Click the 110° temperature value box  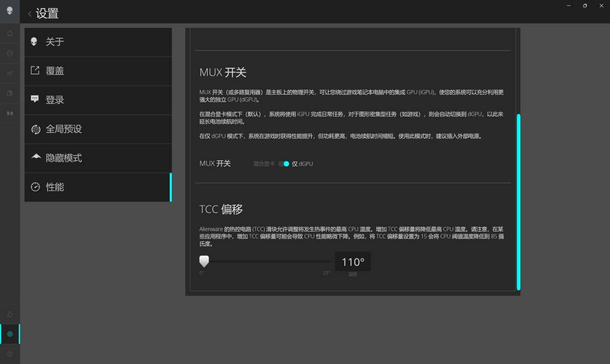tap(353, 262)
